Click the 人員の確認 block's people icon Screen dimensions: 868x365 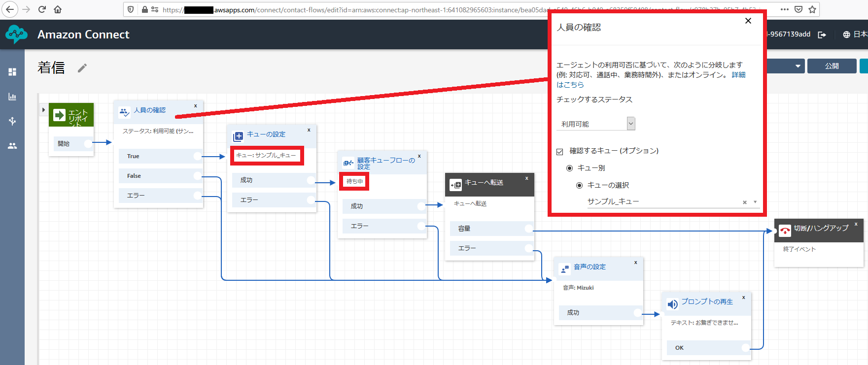pyautogui.click(x=124, y=112)
